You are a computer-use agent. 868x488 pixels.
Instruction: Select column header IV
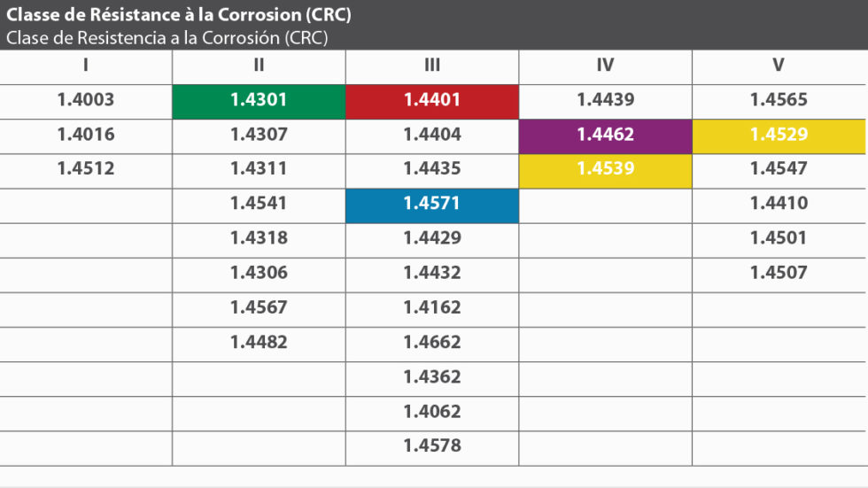tap(605, 66)
